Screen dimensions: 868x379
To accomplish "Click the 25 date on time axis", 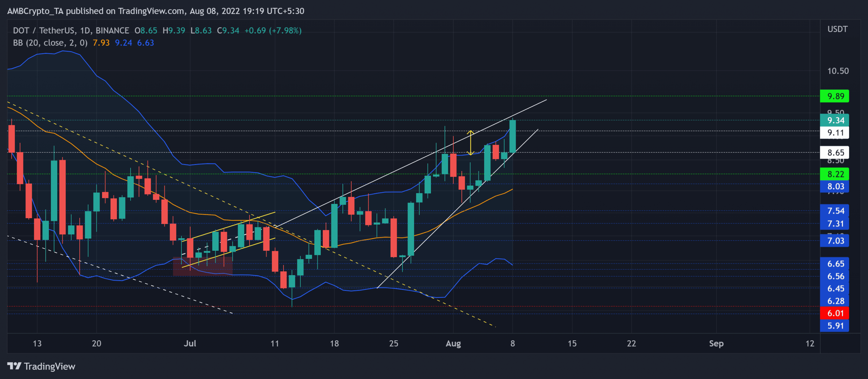I will (394, 343).
